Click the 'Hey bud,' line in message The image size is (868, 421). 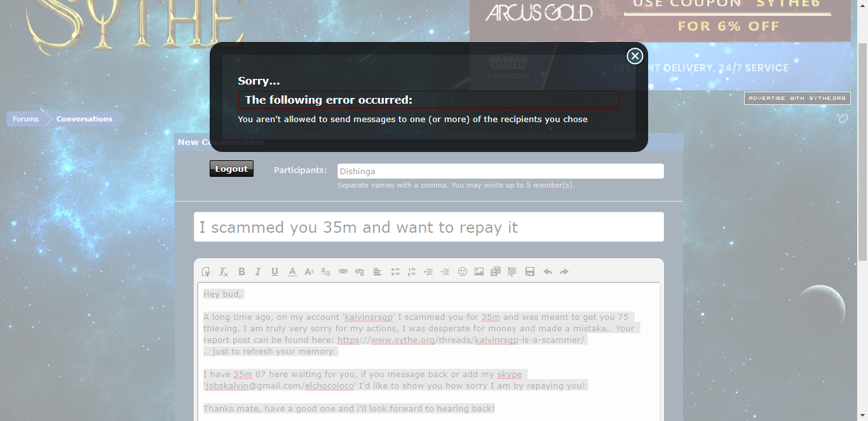pyautogui.click(x=222, y=294)
